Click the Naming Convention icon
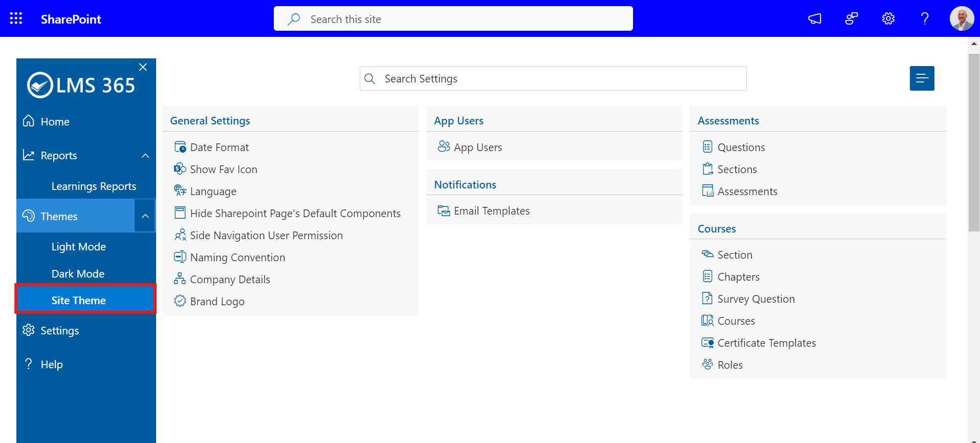The height and width of the screenshot is (443, 980). coord(180,257)
